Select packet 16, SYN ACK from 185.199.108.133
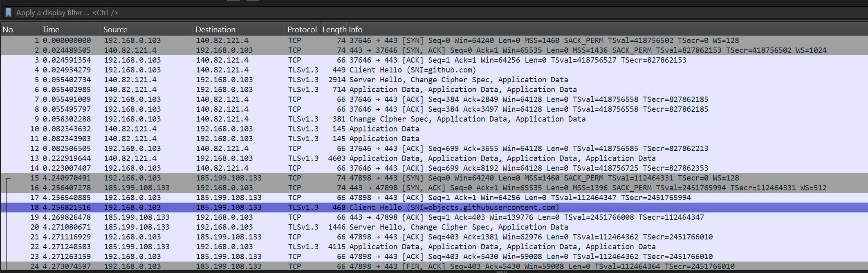Screen dimensions: 868x273 point(409,188)
